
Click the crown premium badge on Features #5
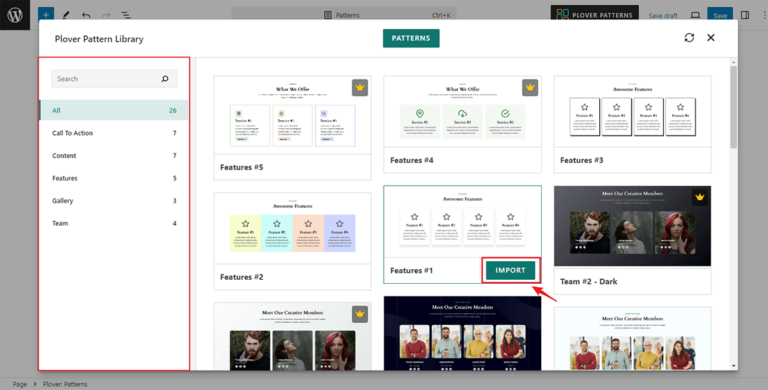(360, 87)
